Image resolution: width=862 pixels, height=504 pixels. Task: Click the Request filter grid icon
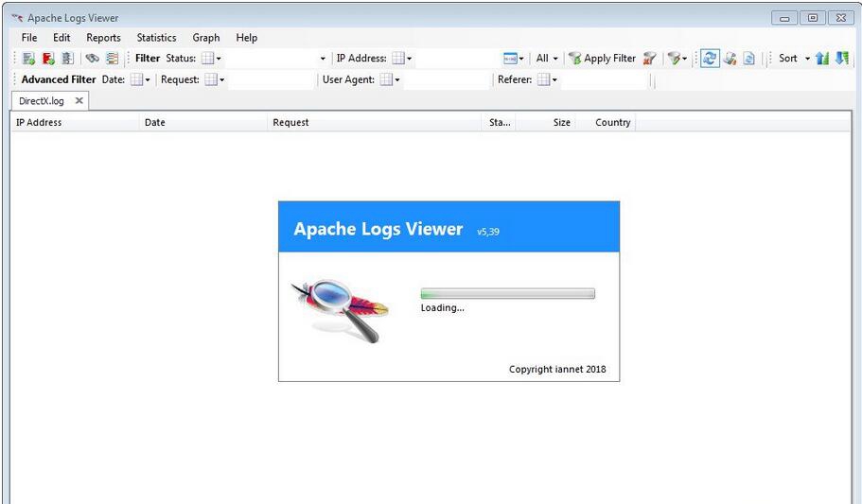click(x=211, y=79)
